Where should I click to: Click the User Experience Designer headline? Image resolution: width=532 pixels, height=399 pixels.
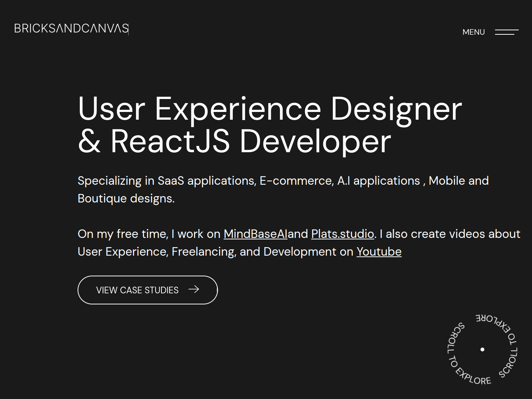(270, 108)
